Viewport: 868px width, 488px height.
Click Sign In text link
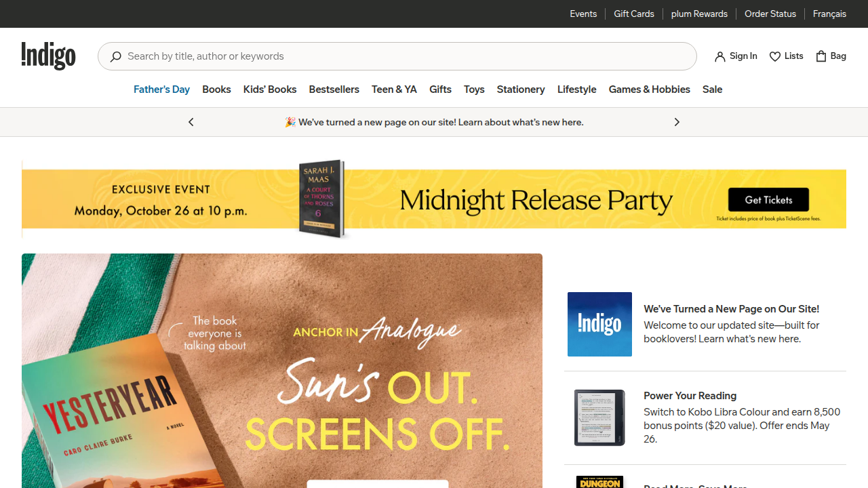[743, 56]
